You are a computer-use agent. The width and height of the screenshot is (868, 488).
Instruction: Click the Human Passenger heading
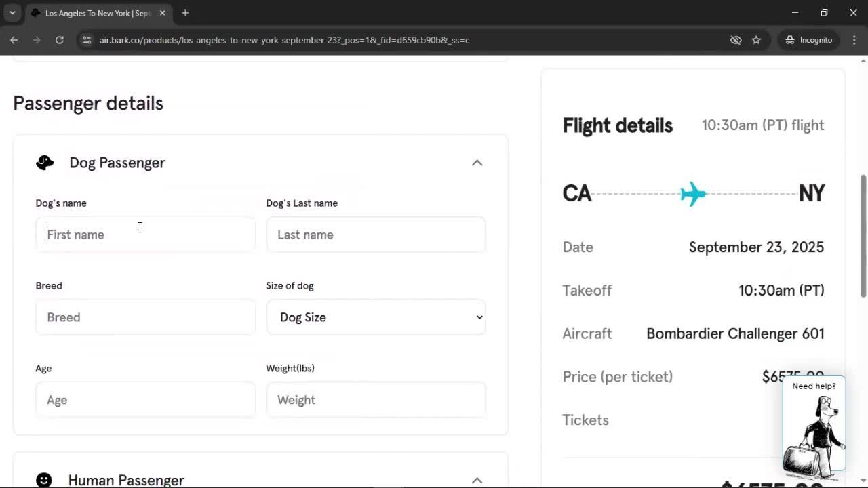pos(126,480)
